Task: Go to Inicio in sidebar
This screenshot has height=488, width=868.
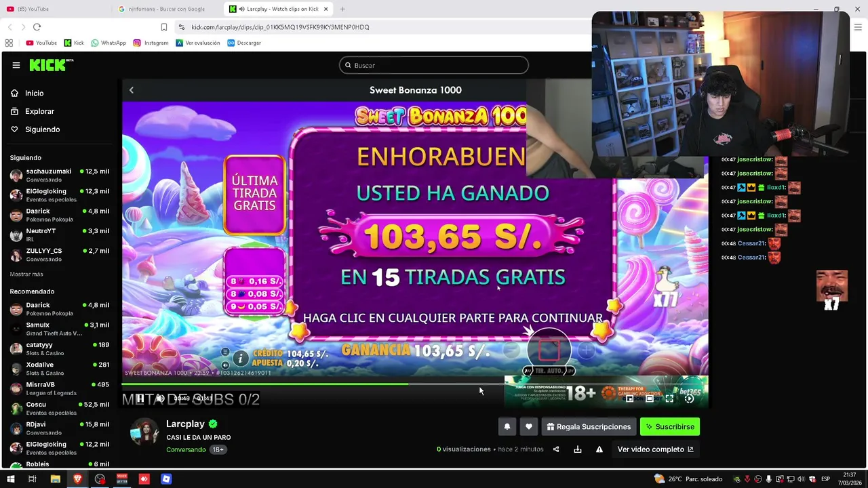Action: 34,94
